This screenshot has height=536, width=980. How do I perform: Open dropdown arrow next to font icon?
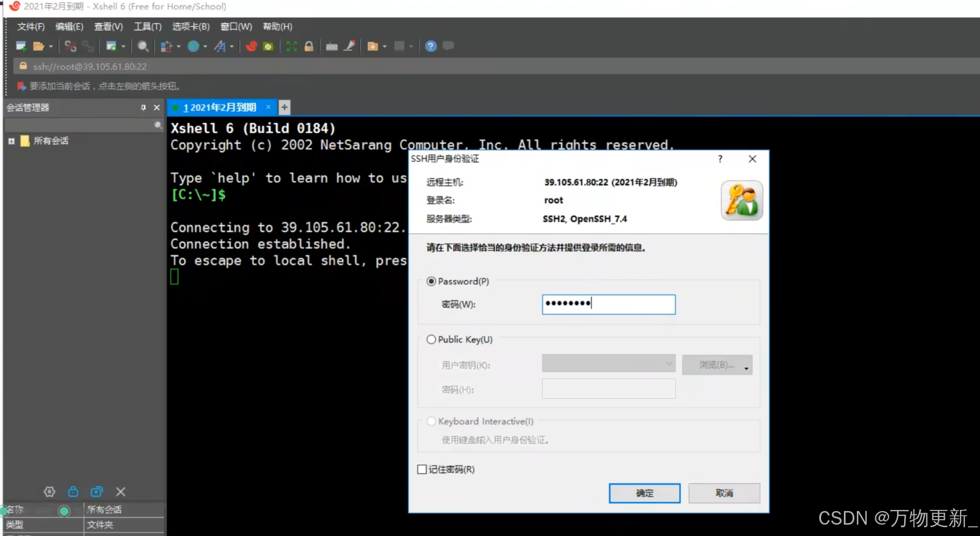pyautogui.click(x=232, y=46)
